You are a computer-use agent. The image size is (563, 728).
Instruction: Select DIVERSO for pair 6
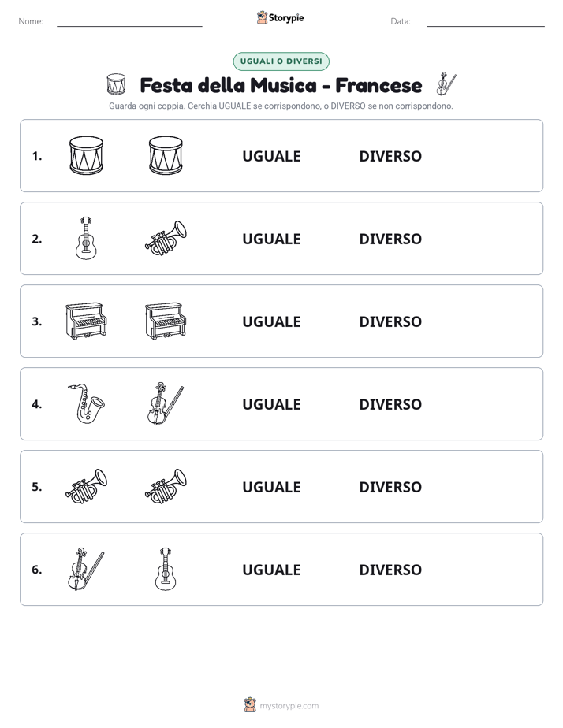point(390,570)
